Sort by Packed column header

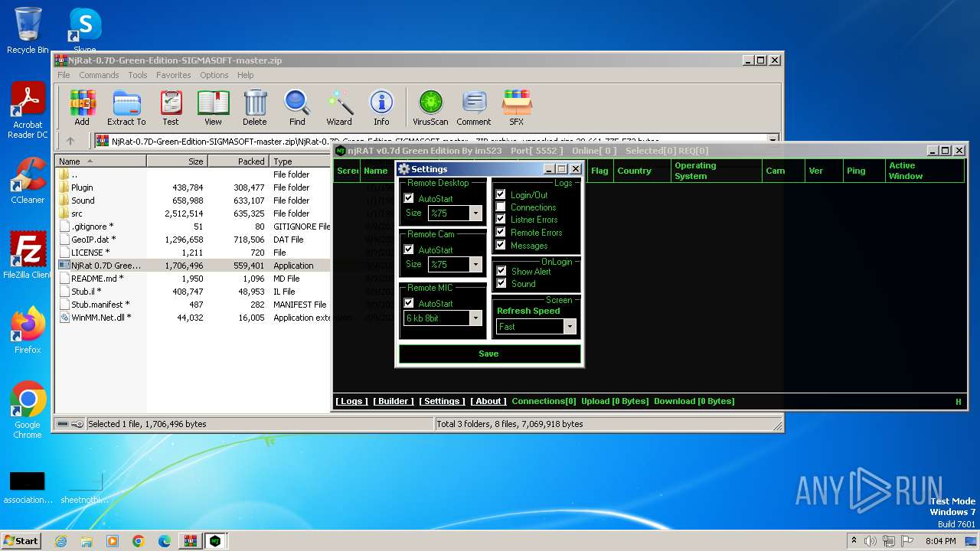pos(238,161)
